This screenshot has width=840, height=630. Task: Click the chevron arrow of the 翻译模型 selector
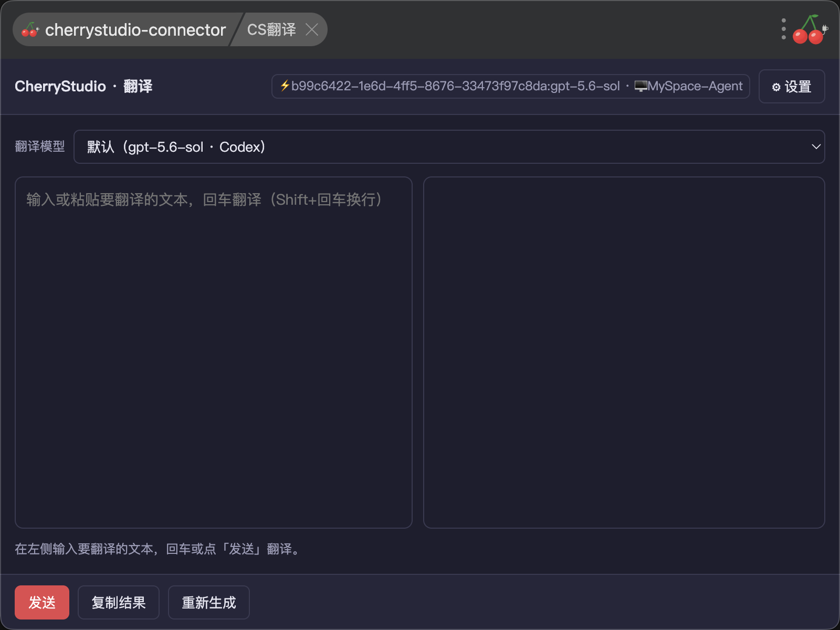[816, 147]
